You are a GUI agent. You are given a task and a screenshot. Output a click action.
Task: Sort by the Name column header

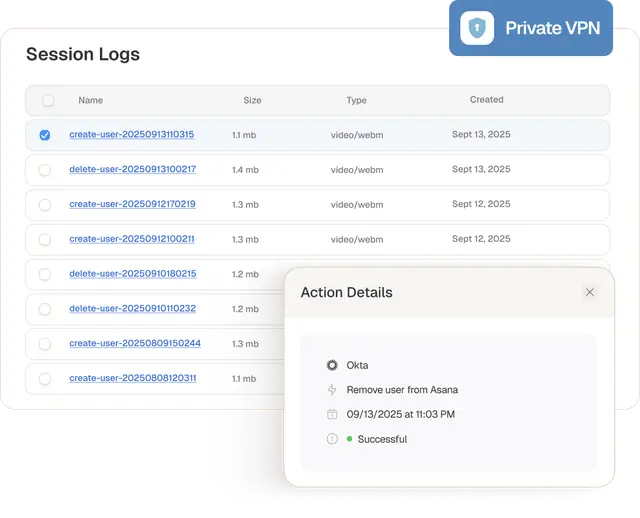[90, 100]
